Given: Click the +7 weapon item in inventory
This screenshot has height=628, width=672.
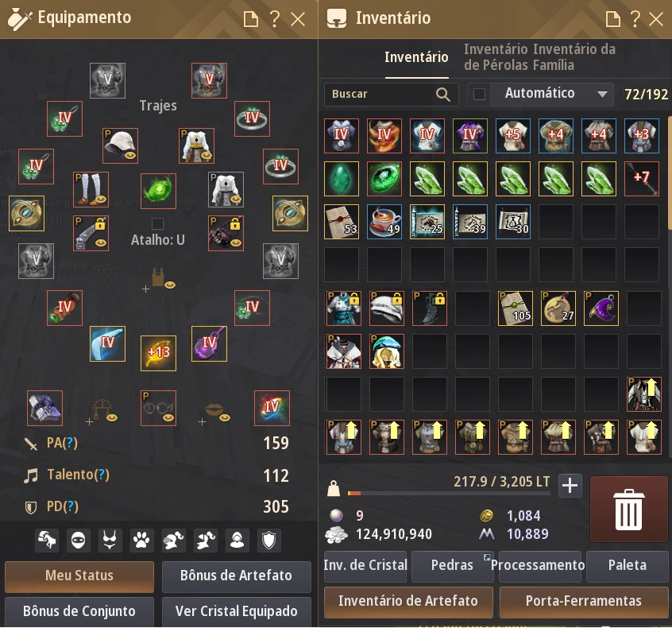Looking at the screenshot, I should click(x=642, y=178).
